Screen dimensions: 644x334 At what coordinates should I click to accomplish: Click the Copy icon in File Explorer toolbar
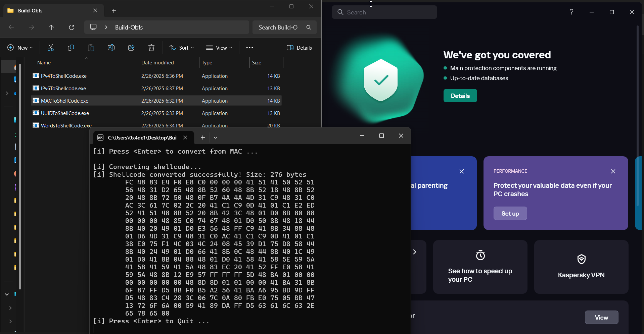(71, 48)
